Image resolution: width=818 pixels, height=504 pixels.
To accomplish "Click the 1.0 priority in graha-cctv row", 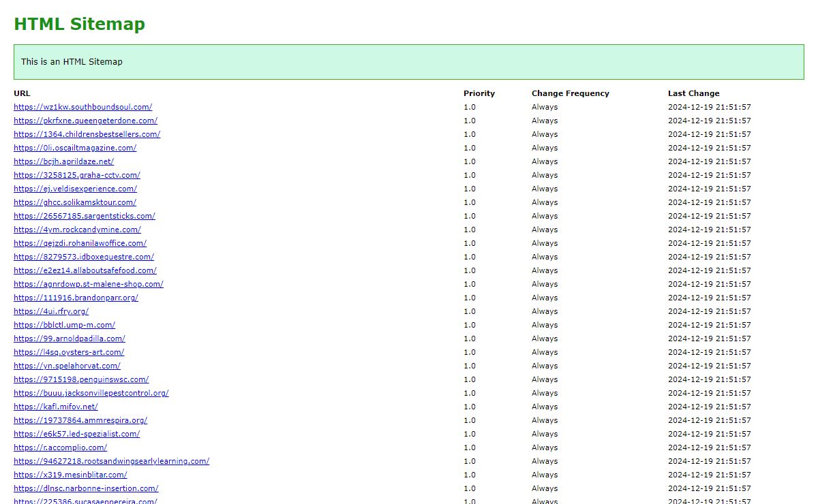I will 470,175.
